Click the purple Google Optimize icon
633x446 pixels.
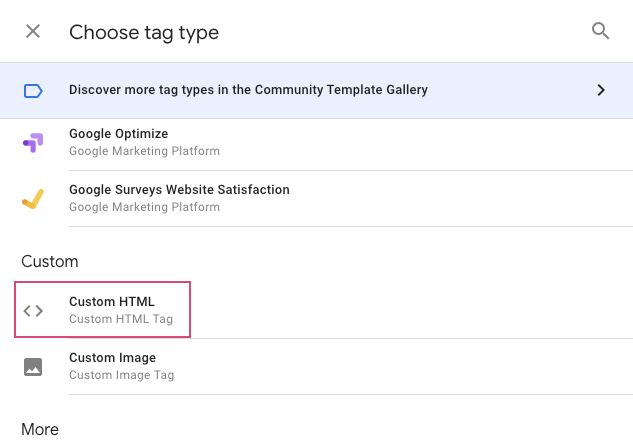tap(33, 142)
